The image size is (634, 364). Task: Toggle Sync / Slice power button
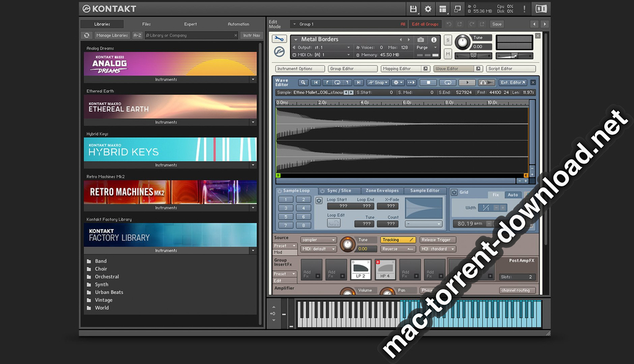point(322,191)
